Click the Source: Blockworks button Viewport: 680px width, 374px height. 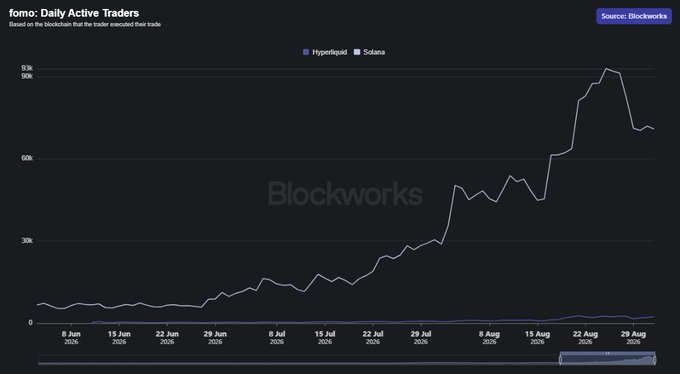pos(634,16)
